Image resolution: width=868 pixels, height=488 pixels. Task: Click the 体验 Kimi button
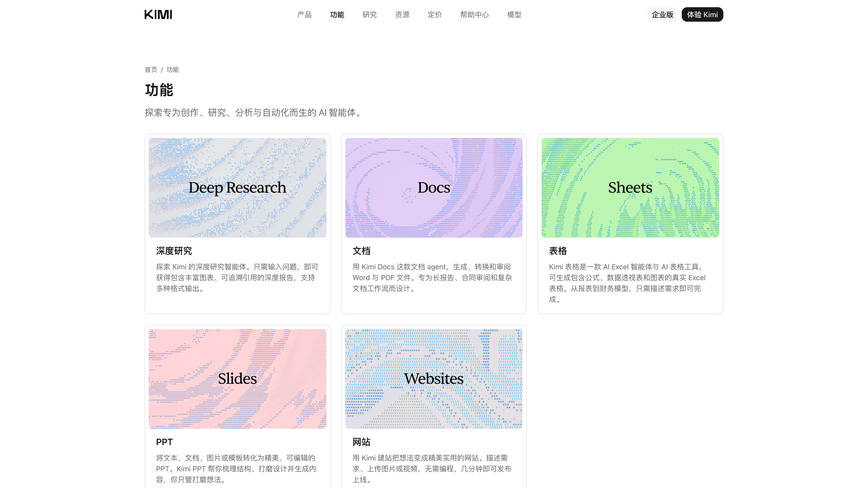[702, 15]
